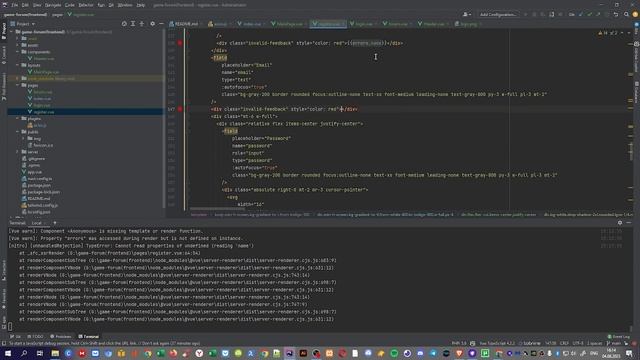
Task: Hide the Project panel with minus icon
Action: tap(161, 24)
